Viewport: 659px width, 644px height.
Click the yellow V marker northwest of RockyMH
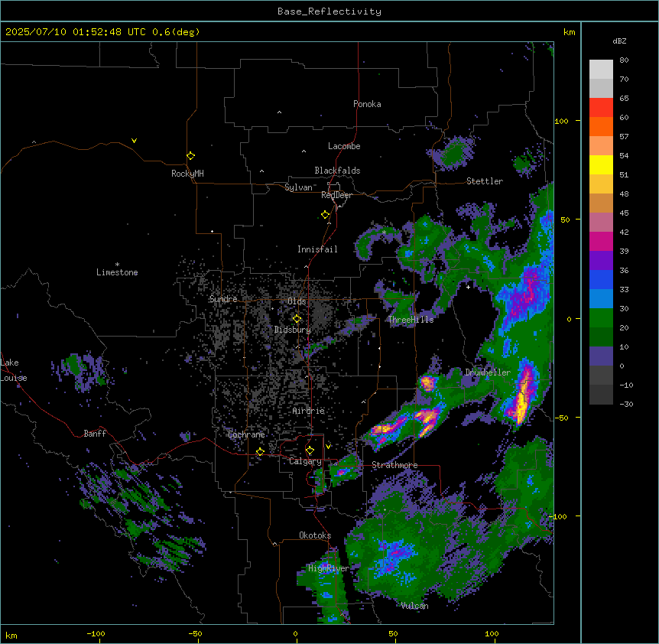point(134,141)
